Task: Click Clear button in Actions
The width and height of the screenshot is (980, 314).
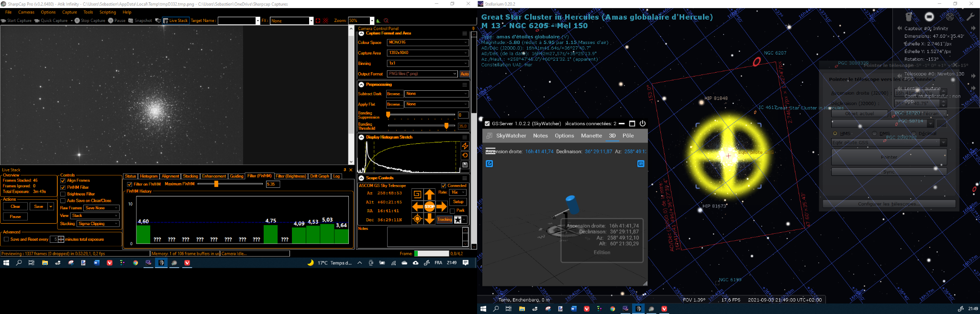Action: click(x=15, y=206)
